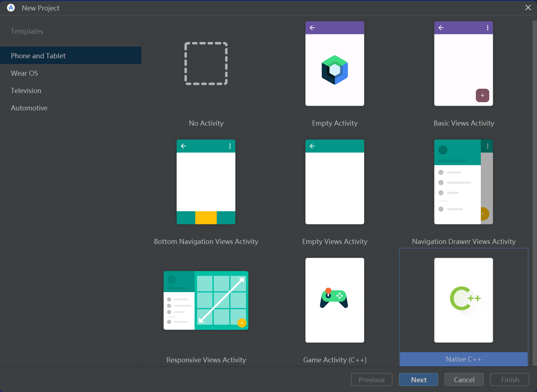Screen dimensions: 537x392
Task: Click the Next button
Action: [419, 380]
